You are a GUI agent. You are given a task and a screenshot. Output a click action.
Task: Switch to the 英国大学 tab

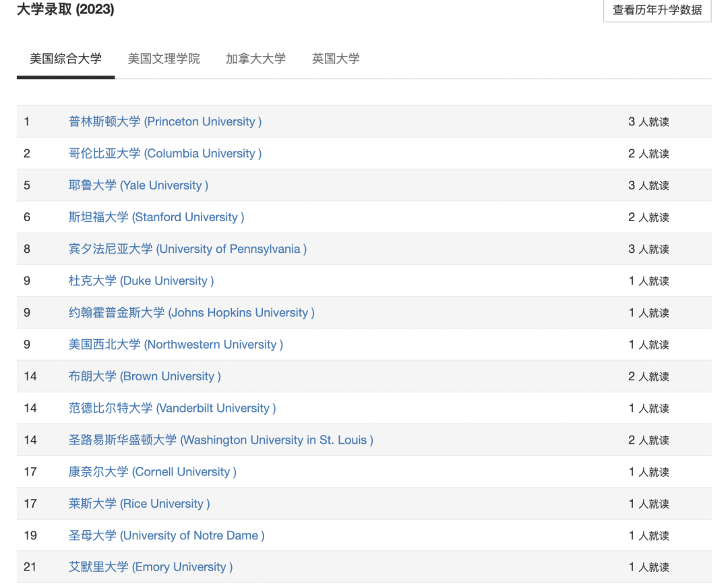tap(336, 59)
